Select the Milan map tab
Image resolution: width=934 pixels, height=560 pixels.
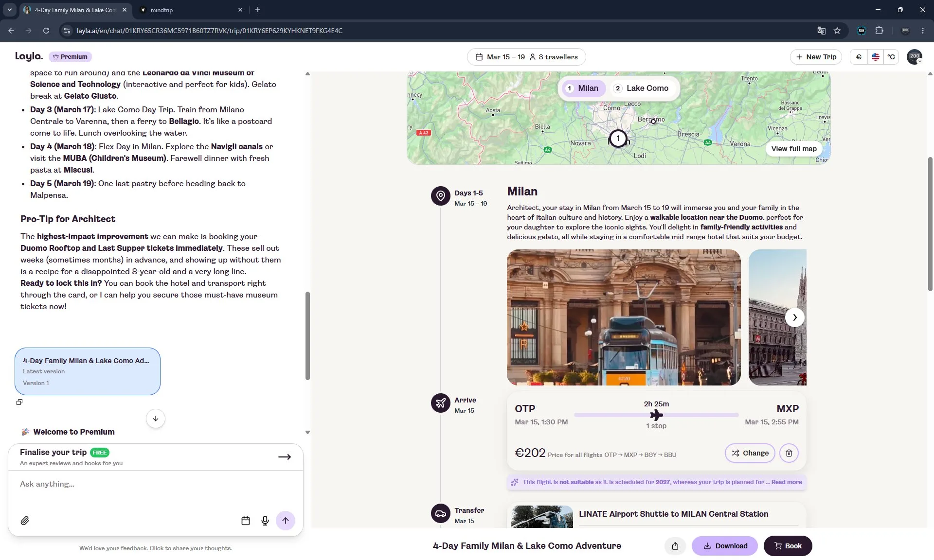tap(583, 88)
